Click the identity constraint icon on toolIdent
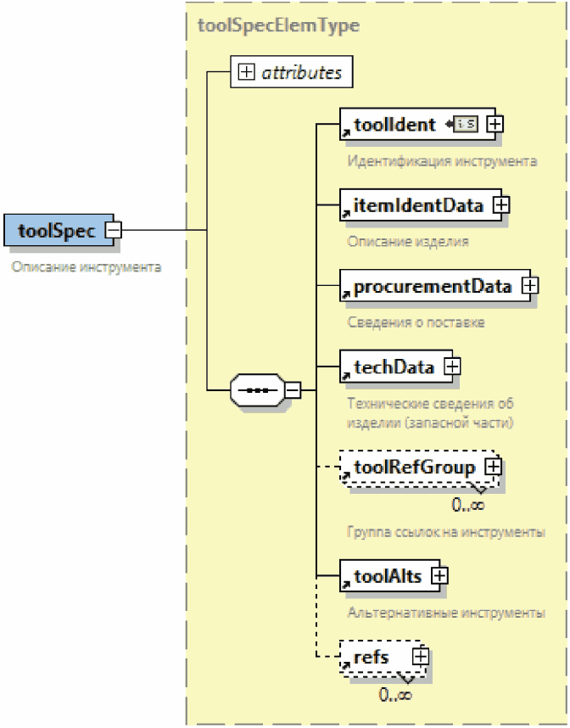This screenshot has width=570, height=728. 466,124
